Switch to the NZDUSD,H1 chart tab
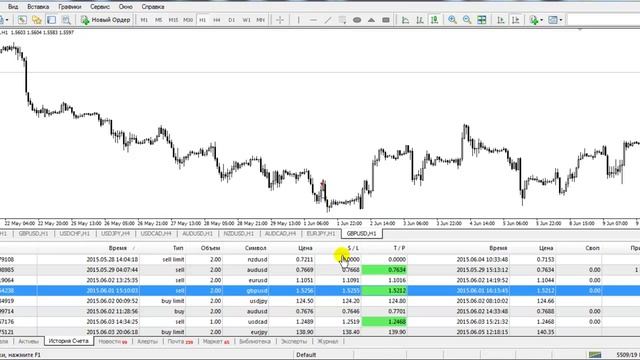Screen dimensions: 640x360 pos(239,233)
